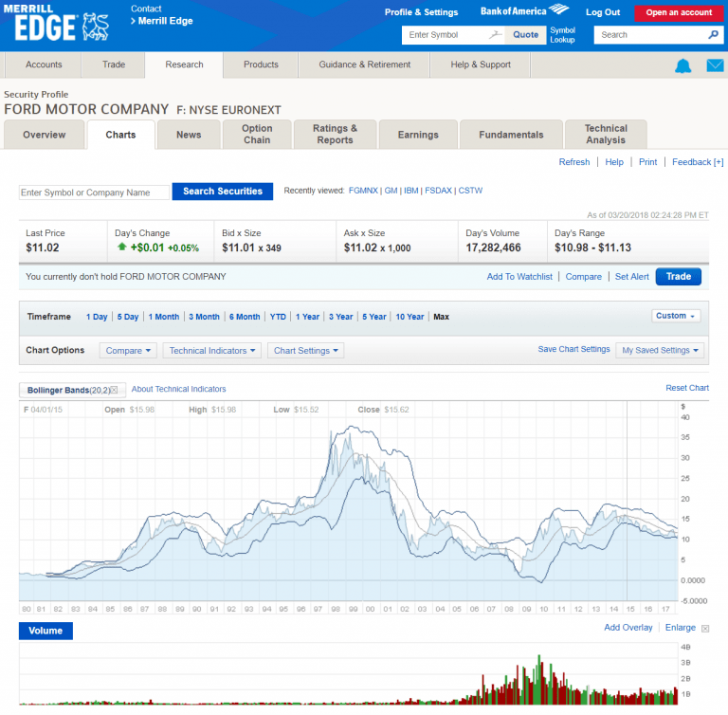Viewport: 728px width, 715px height.
Task: Click the Quote button
Action: coord(525,35)
